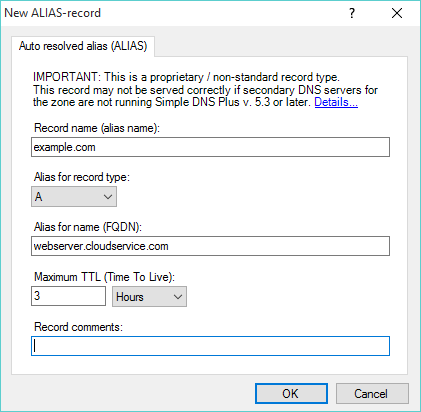Click the New ALIAS-record title bar text
This screenshot has height=412, width=421.
click(x=52, y=13)
